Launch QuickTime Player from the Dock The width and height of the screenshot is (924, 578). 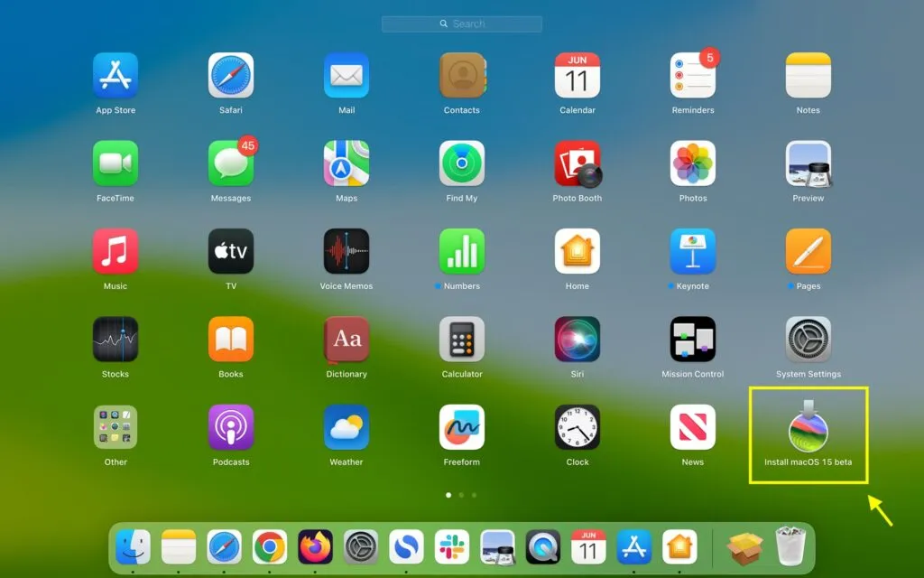[542, 546]
